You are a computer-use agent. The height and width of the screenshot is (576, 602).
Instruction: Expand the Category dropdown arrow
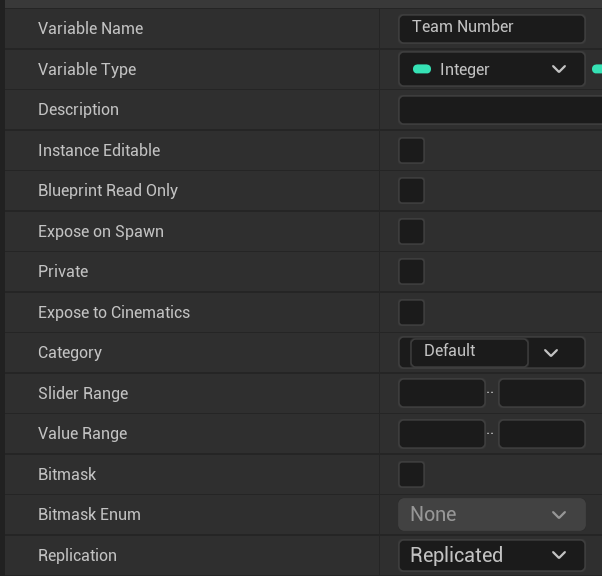551,353
